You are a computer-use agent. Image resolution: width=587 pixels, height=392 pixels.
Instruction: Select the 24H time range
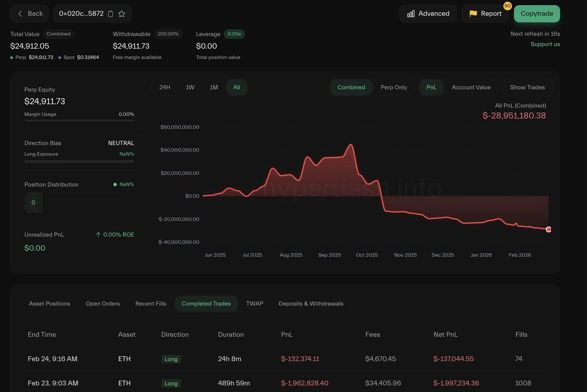(x=165, y=87)
